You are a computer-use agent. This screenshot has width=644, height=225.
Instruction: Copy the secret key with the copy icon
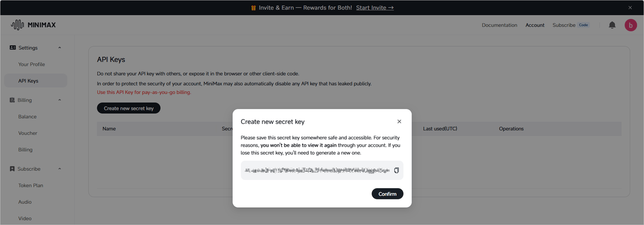[396, 170]
